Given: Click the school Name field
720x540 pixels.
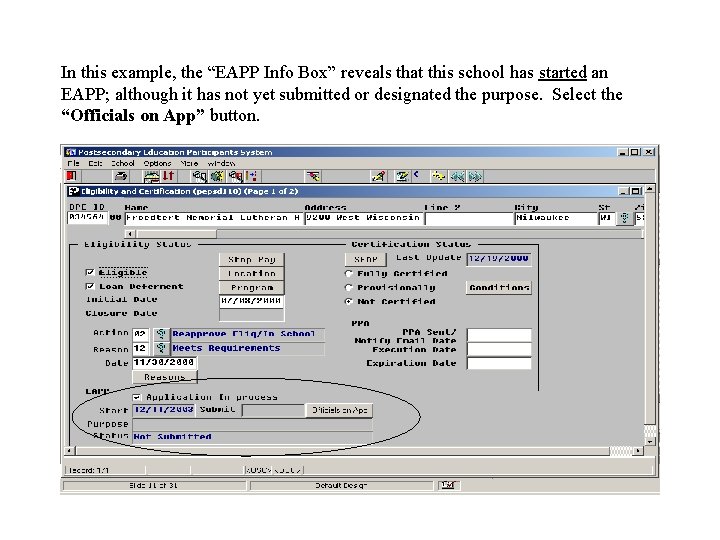Looking at the screenshot, I should (x=214, y=218).
